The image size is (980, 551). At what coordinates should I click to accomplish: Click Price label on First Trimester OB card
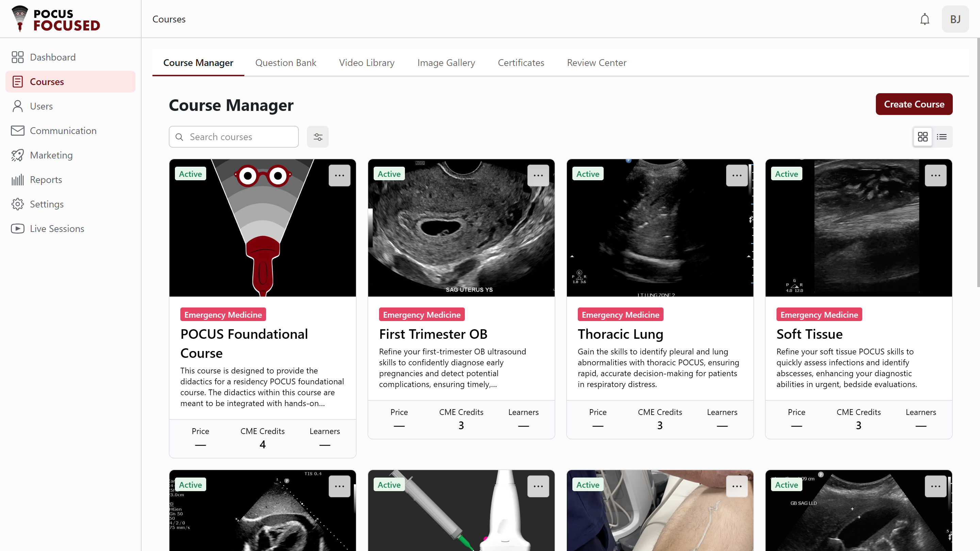(x=399, y=412)
